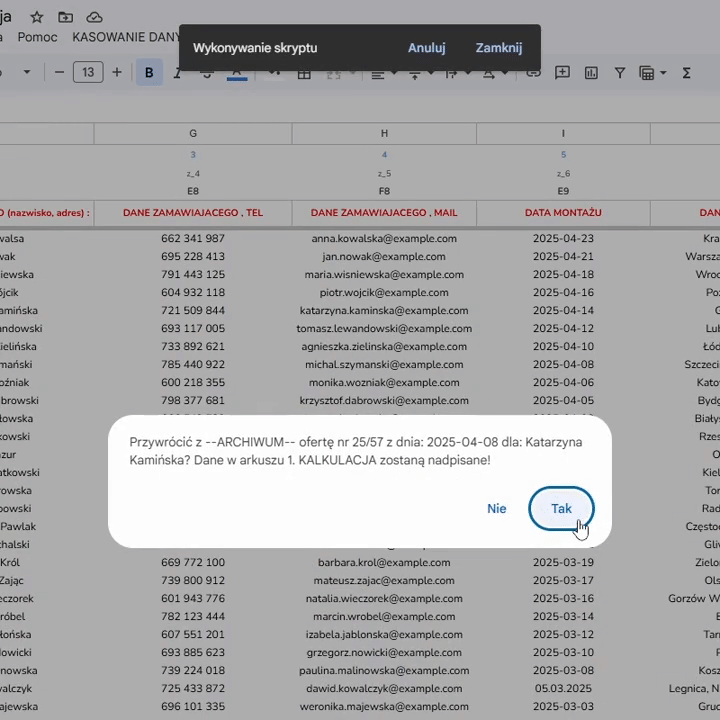Select column H header

point(384,133)
